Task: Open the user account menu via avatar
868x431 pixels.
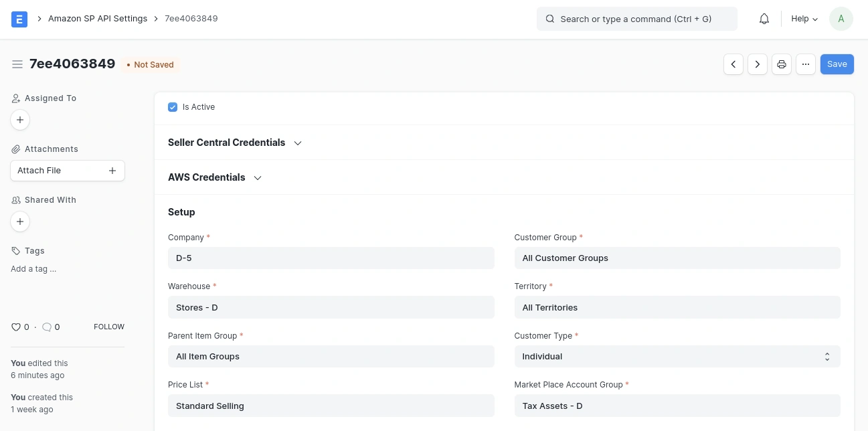Action: click(x=841, y=19)
